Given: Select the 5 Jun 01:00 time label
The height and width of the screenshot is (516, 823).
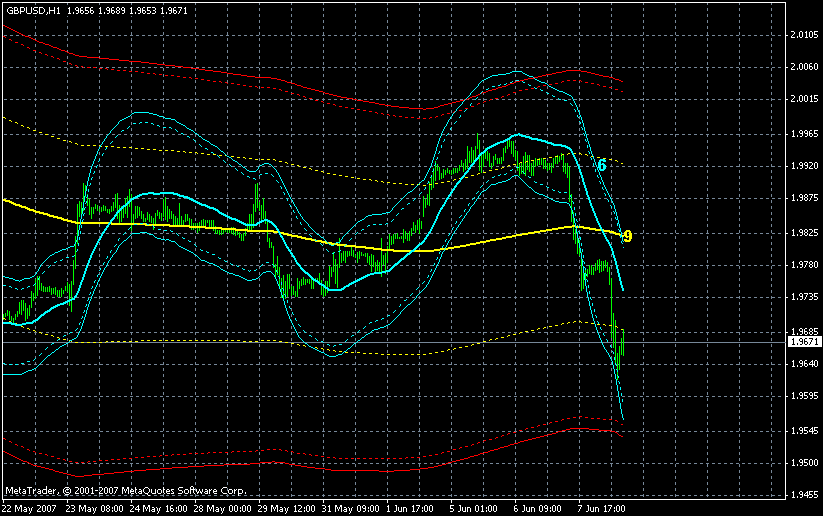Looking at the screenshot, I should click(474, 509).
